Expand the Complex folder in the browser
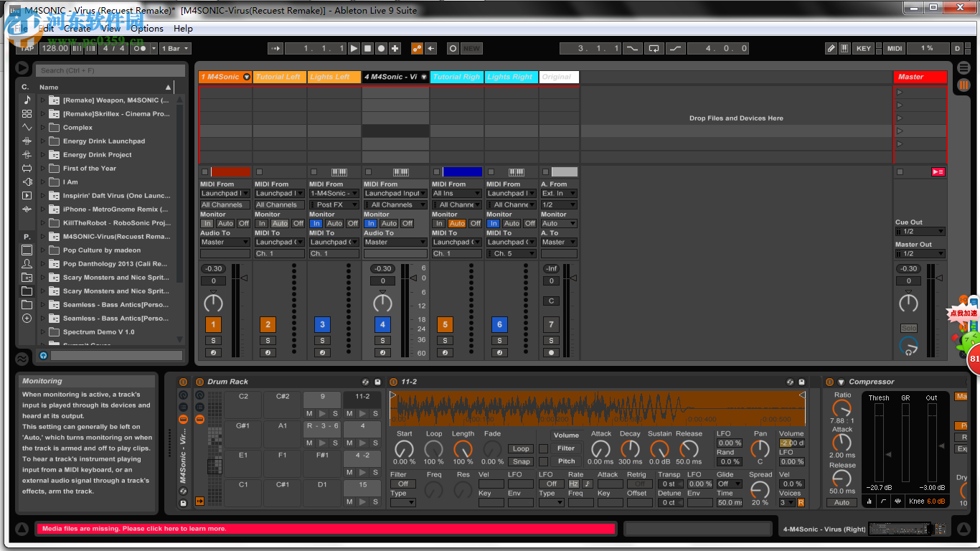Image resolution: width=980 pixels, height=551 pixels. (44, 127)
